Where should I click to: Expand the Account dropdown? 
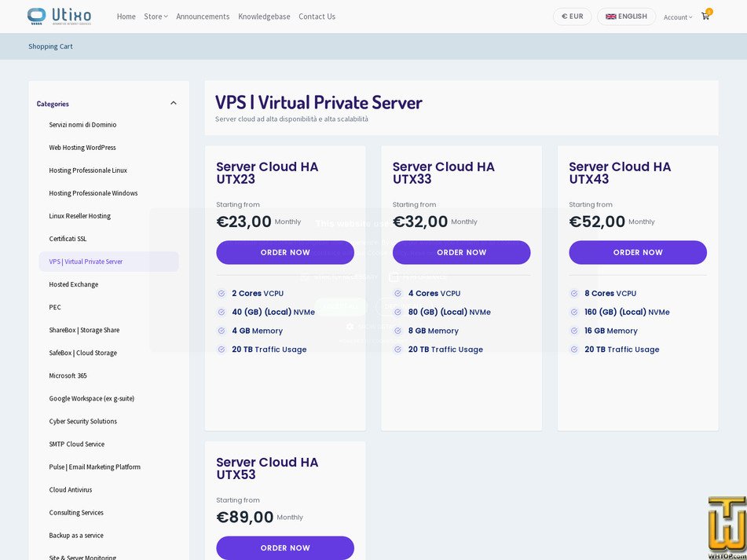point(678,17)
